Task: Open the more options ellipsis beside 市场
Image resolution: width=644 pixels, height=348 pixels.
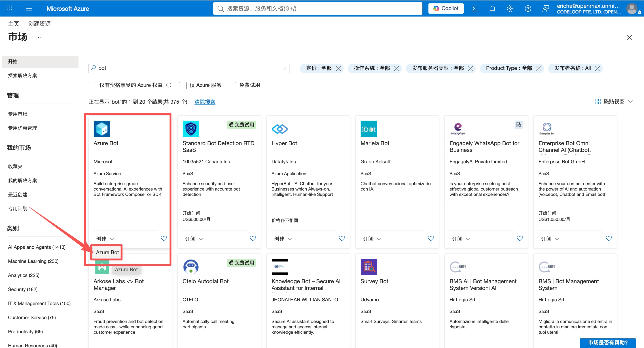Action: point(40,38)
